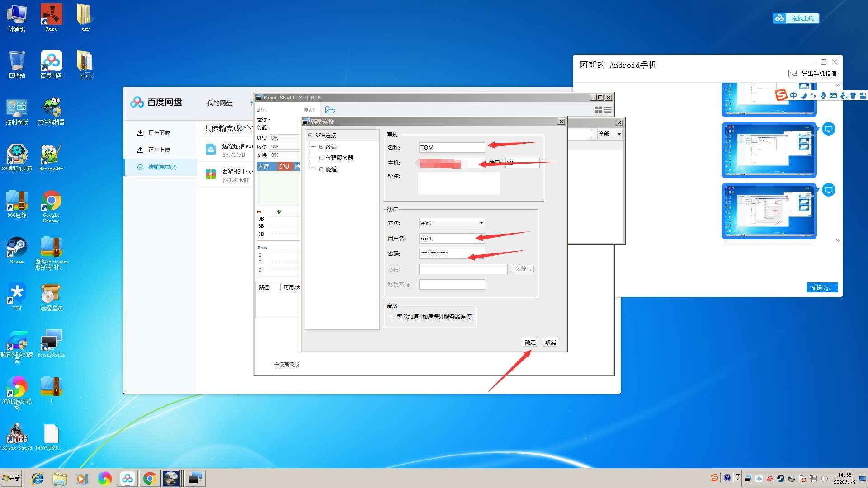Click 拖拽上传 floating upload button
This screenshot has height=488, width=868.
pyautogui.click(x=796, y=18)
